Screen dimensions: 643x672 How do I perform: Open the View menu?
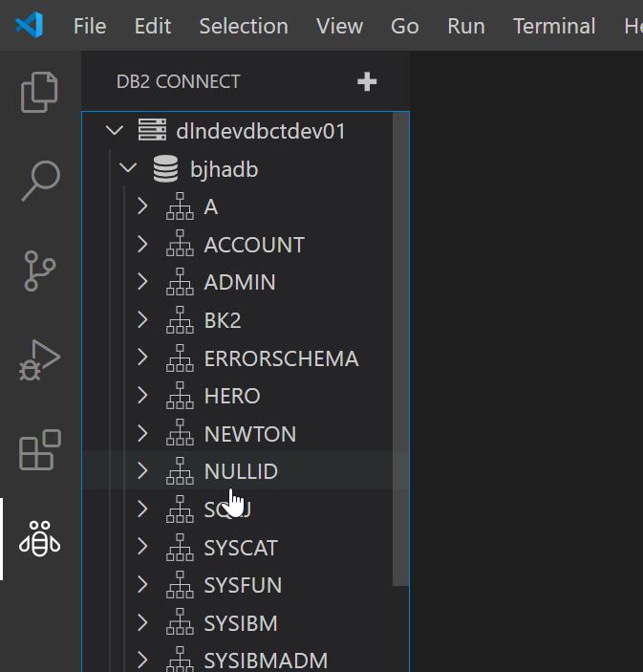339,26
